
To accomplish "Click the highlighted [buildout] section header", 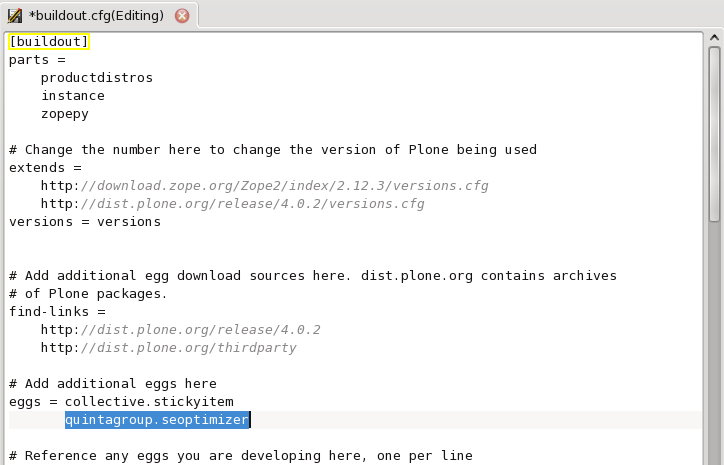I will [49, 42].
